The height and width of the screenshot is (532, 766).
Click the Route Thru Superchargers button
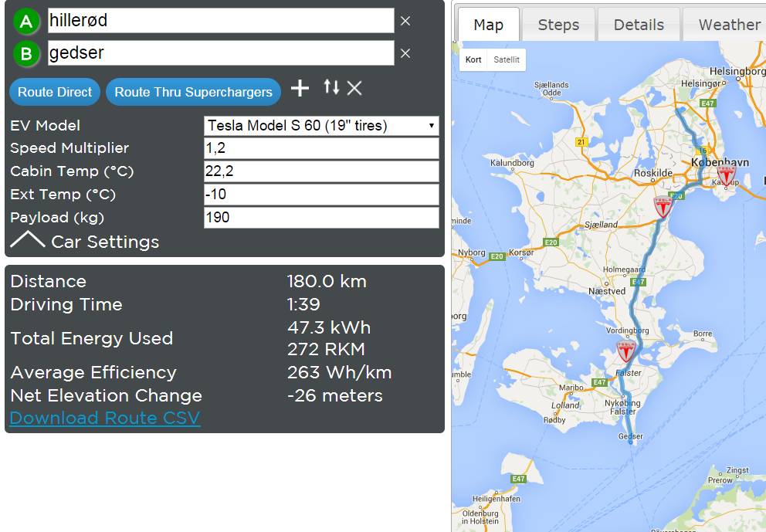coord(194,92)
